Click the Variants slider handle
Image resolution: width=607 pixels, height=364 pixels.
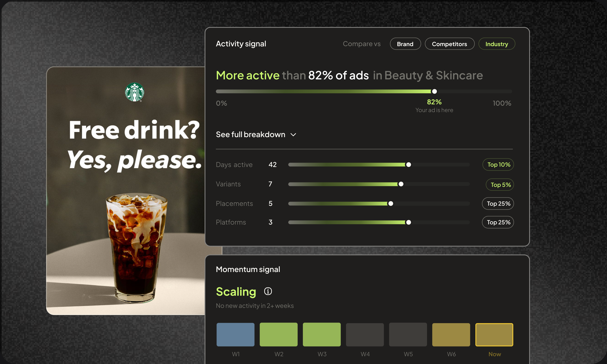[x=401, y=184]
